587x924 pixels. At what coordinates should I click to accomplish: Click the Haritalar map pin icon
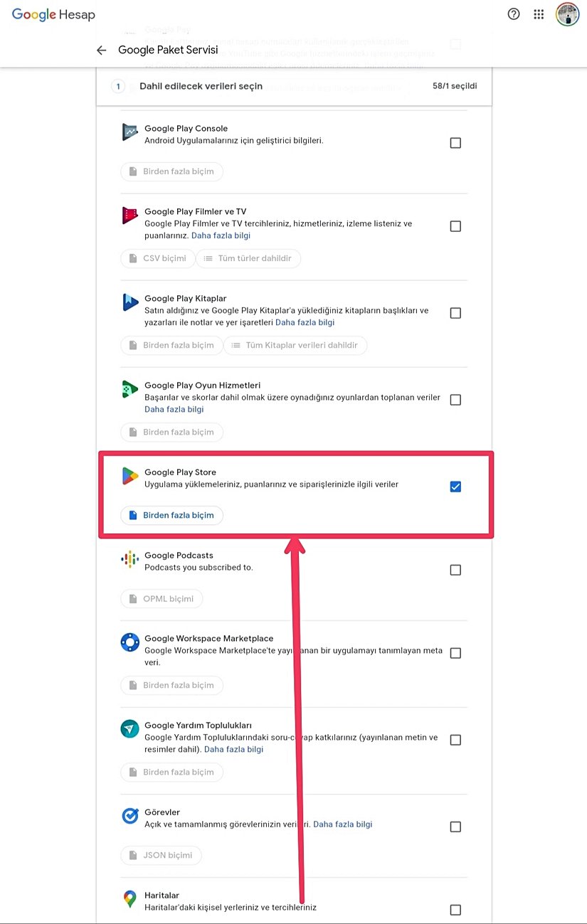point(129,899)
